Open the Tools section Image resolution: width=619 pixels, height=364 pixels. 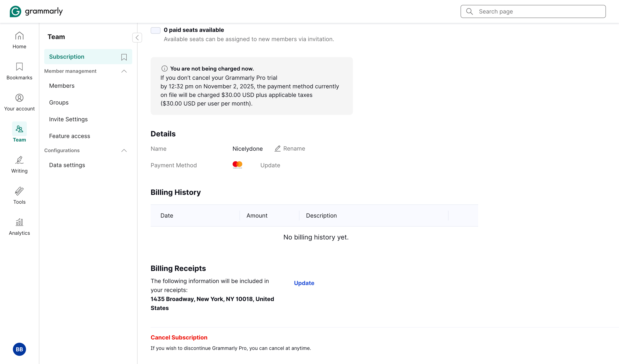pyautogui.click(x=19, y=196)
